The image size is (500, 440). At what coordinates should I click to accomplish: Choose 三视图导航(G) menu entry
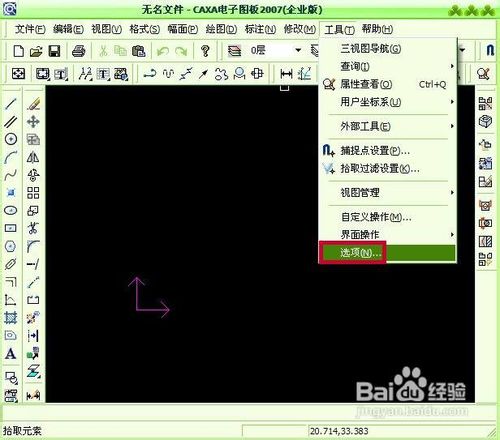click(x=388, y=49)
